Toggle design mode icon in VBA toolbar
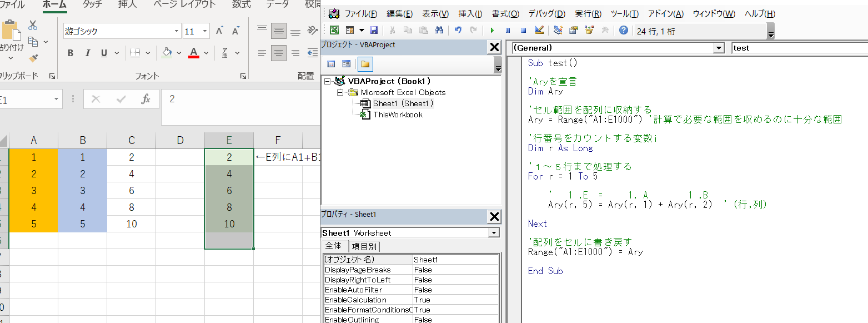Image resolution: width=868 pixels, height=323 pixels. [x=539, y=31]
